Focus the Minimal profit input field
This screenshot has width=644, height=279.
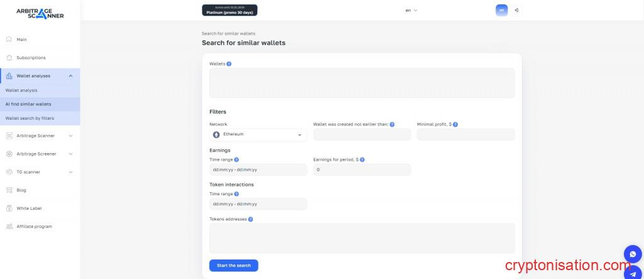click(466, 135)
